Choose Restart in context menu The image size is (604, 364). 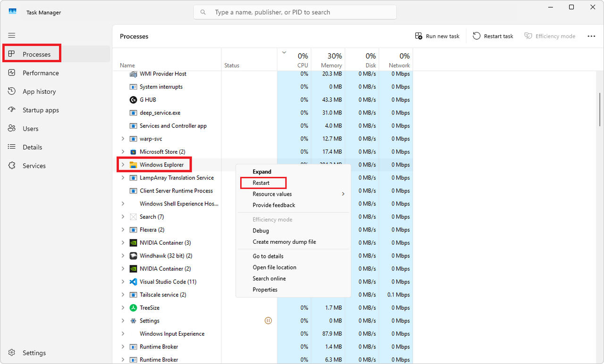[293, 183]
